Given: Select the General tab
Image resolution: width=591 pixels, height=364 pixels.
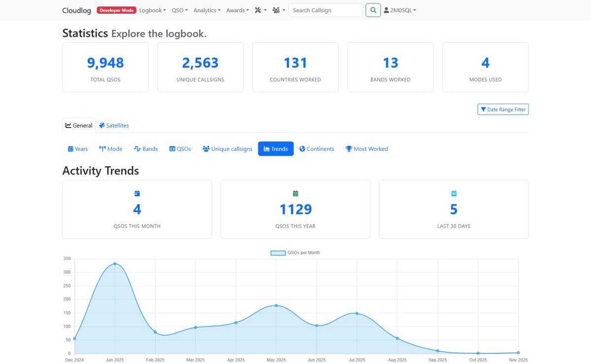Looking at the screenshot, I should (79, 125).
